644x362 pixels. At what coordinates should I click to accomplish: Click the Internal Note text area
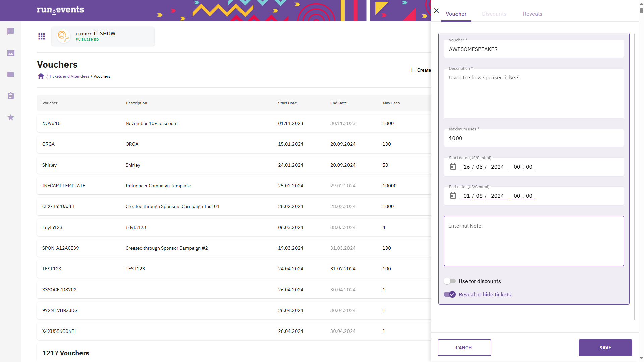[x=534, y=241]
